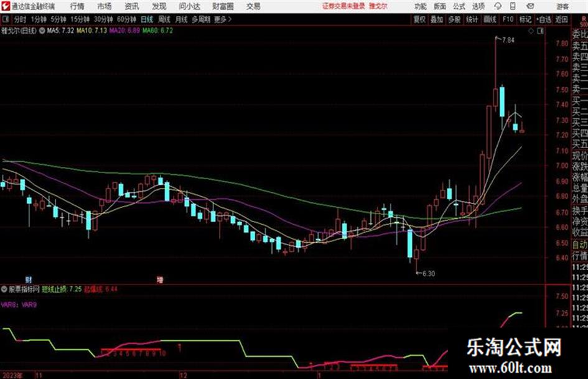This screenshot has height=379, width=588.
Task: Select the 日线 daily period tab
Action: [147, 19]
